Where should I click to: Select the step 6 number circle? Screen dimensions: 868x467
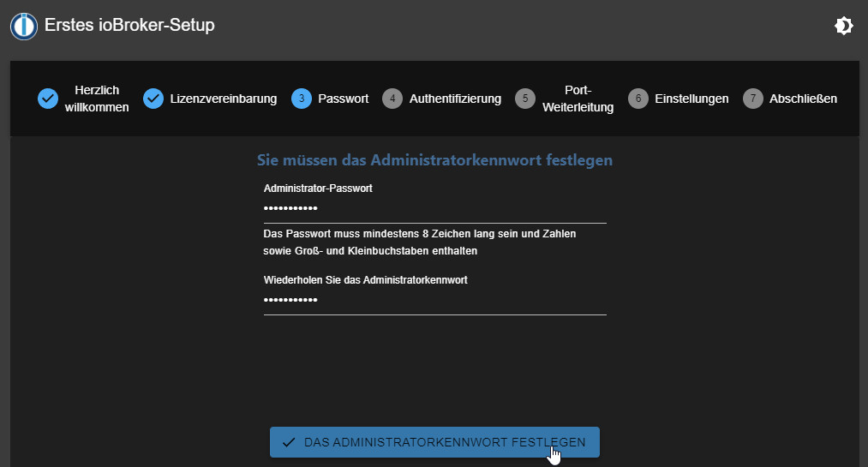(x=638, y=99)
